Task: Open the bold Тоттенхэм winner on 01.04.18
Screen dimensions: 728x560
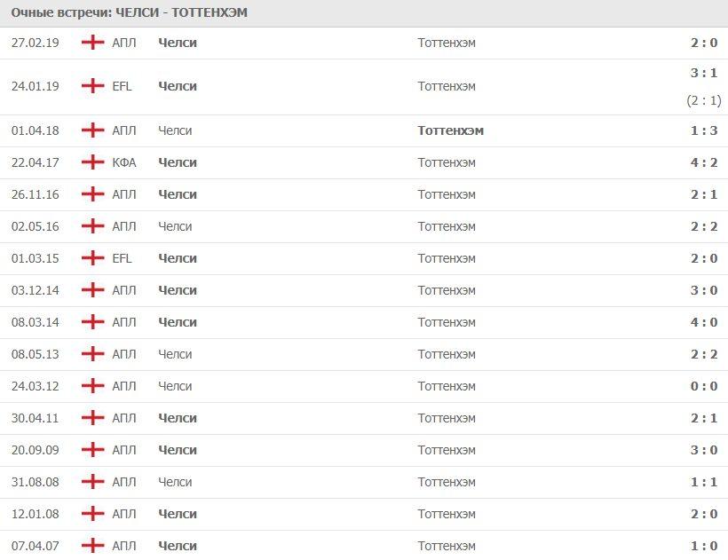Action: click(450, 130)
